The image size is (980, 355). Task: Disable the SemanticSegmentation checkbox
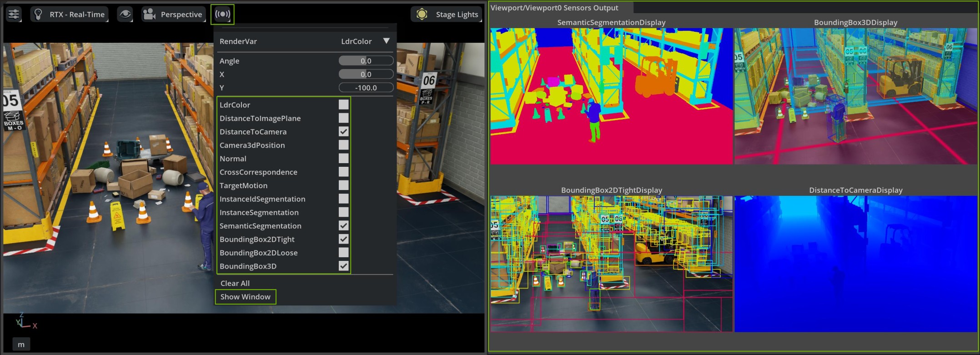pos(344,225)
